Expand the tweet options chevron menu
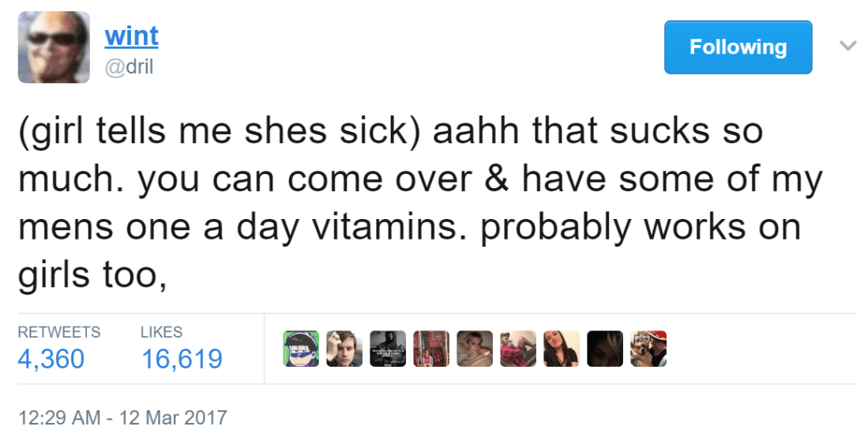Screen dimensions: 868x438 click(x=847, y=46)
